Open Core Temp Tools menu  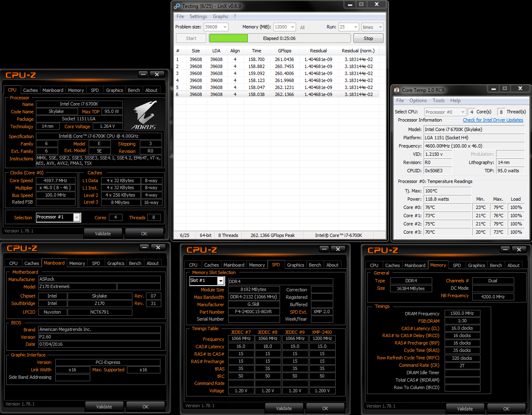coord(438,101)
